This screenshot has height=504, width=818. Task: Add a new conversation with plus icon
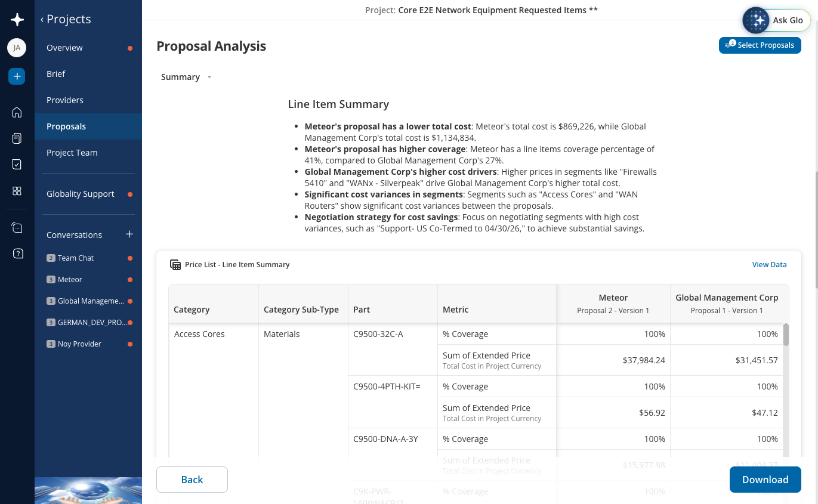click(x=129, y=234)
